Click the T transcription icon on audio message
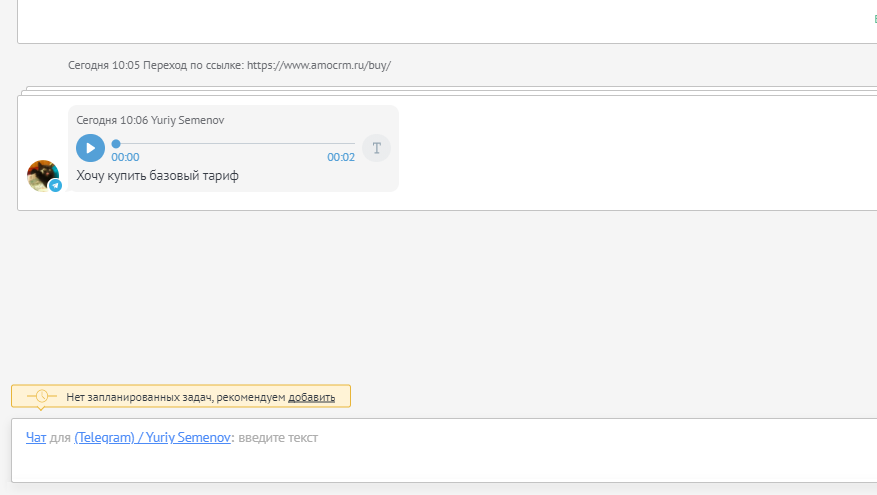877x495 pixels. click(376, 148)
